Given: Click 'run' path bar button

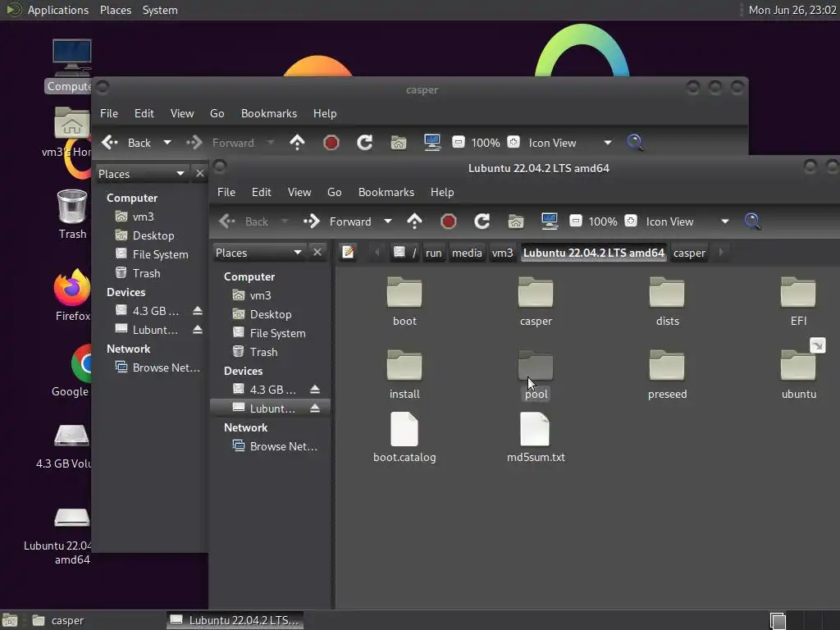Looking at the screenshot, I should (x=433, y=253).
